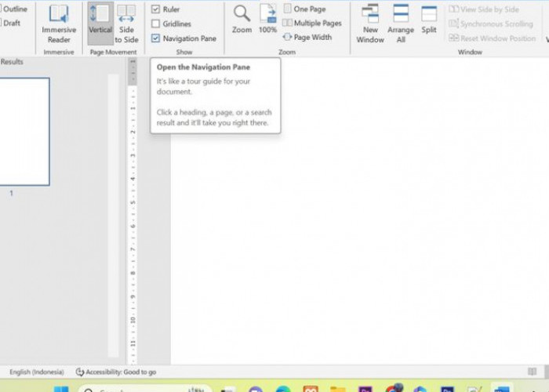Image resolution: width=549 pixels, height=392 pixels.
Task: Open the Zoom dialog magnifier icon
Action: [x=242, y=19]
